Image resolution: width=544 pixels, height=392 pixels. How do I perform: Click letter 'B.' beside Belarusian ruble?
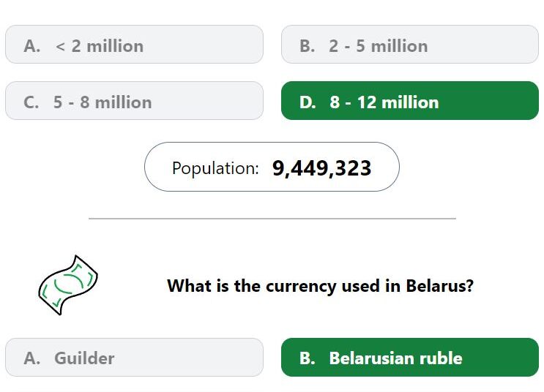tap(308, 358)
